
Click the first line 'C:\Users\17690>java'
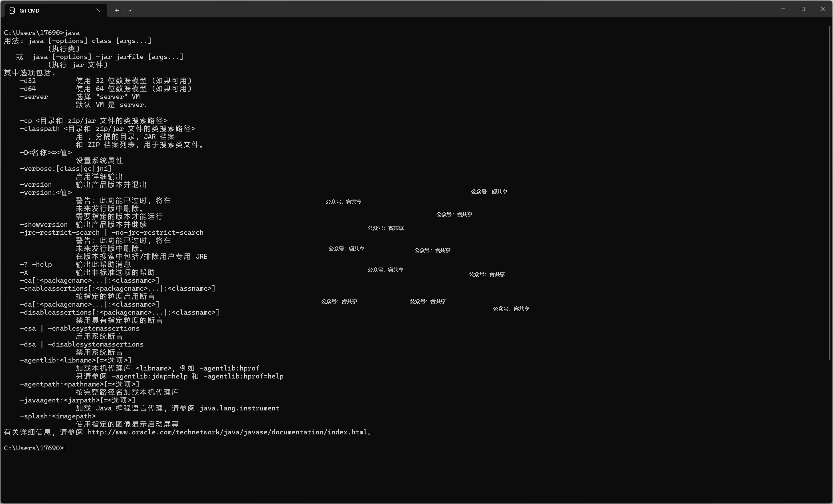coord(42,33)
